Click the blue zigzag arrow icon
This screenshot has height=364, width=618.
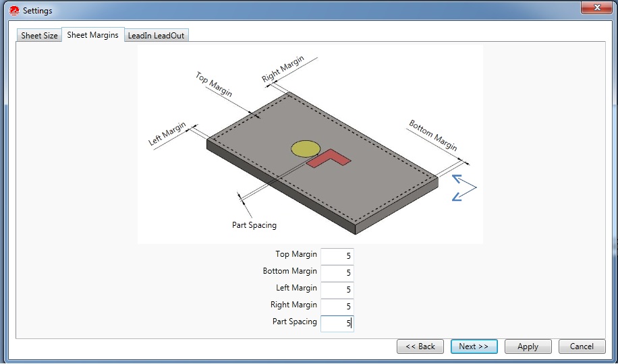(463, 188)
